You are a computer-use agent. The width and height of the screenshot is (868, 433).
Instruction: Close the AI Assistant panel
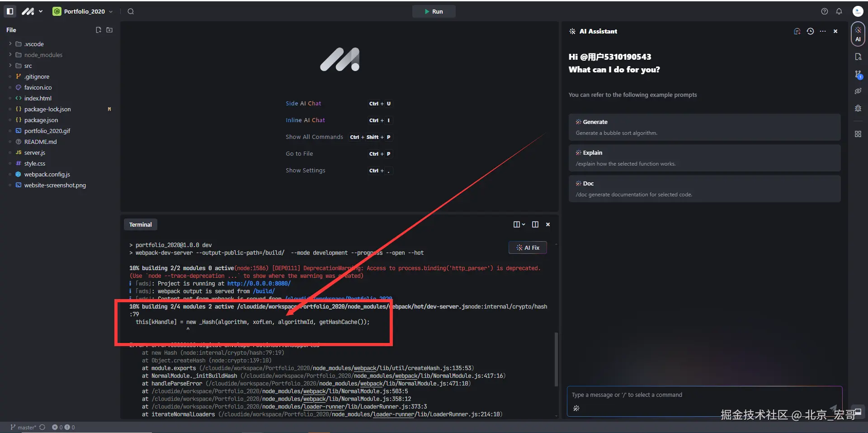835,31
